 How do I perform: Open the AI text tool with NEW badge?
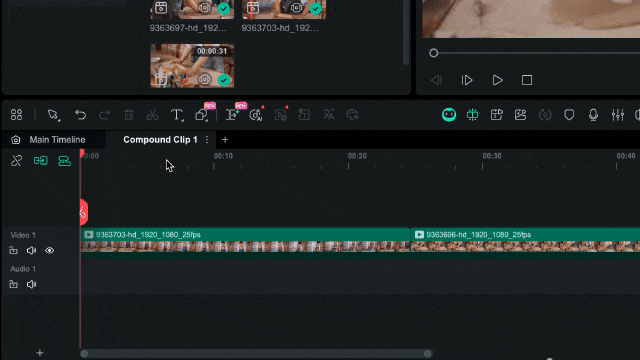pyautogui.click(x=232, y=115)
